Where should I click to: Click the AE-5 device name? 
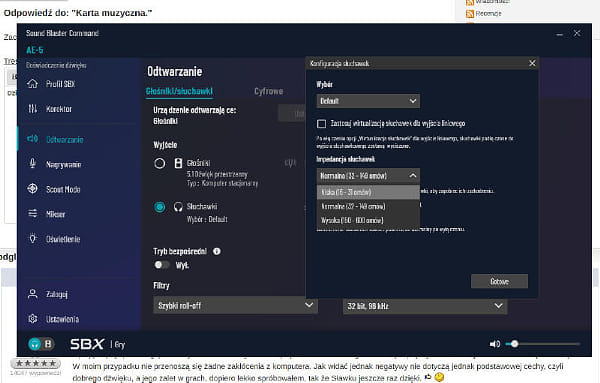click(35, 50)
